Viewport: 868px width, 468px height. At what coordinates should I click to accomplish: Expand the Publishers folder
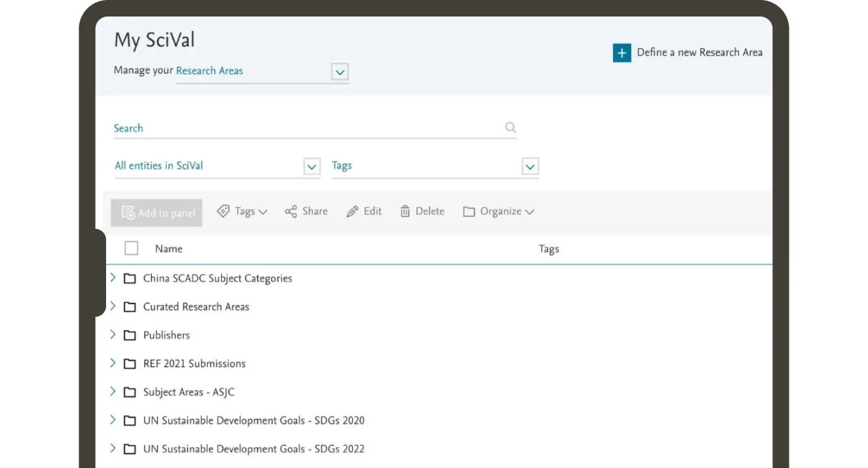point(113,334)
